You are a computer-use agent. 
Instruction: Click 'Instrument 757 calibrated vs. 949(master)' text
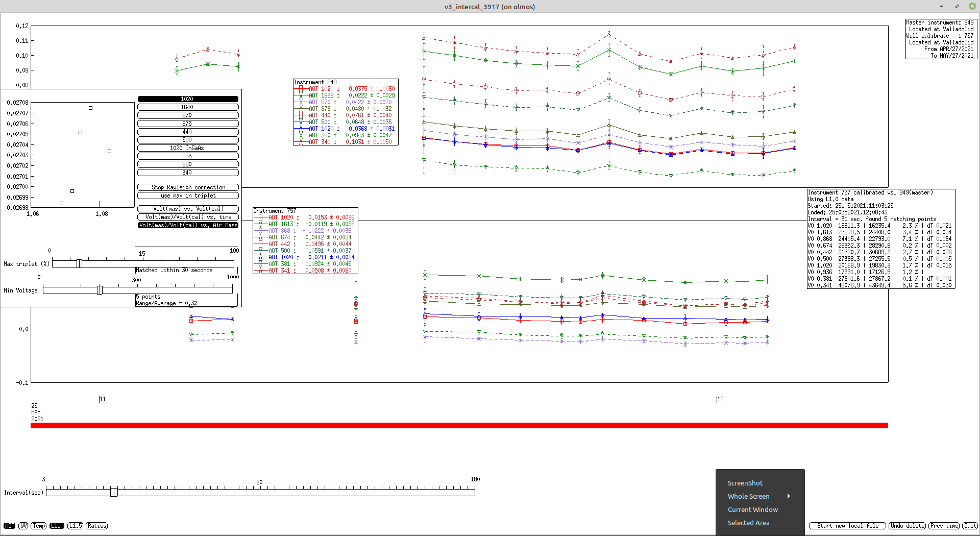[870, 192]
